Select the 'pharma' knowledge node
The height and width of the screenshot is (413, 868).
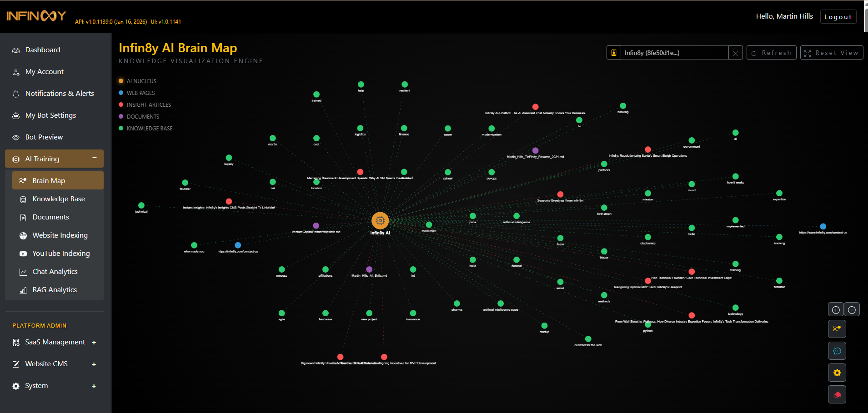tap(457, 304)
